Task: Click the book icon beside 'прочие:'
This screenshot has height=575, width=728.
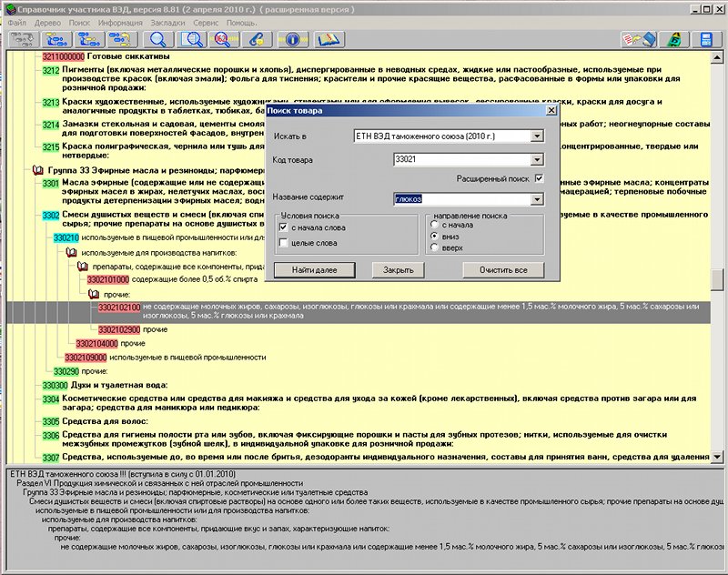Action: click(94, 294)
